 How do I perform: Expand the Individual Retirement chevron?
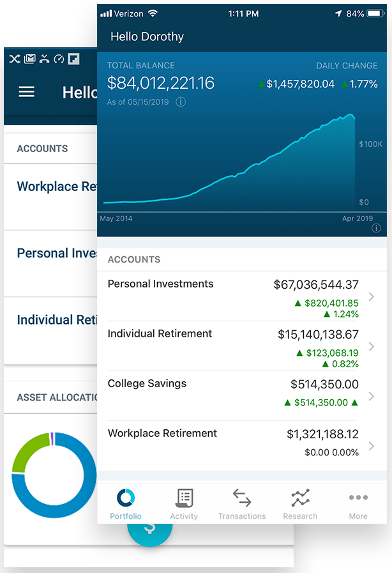pos(372,346)
